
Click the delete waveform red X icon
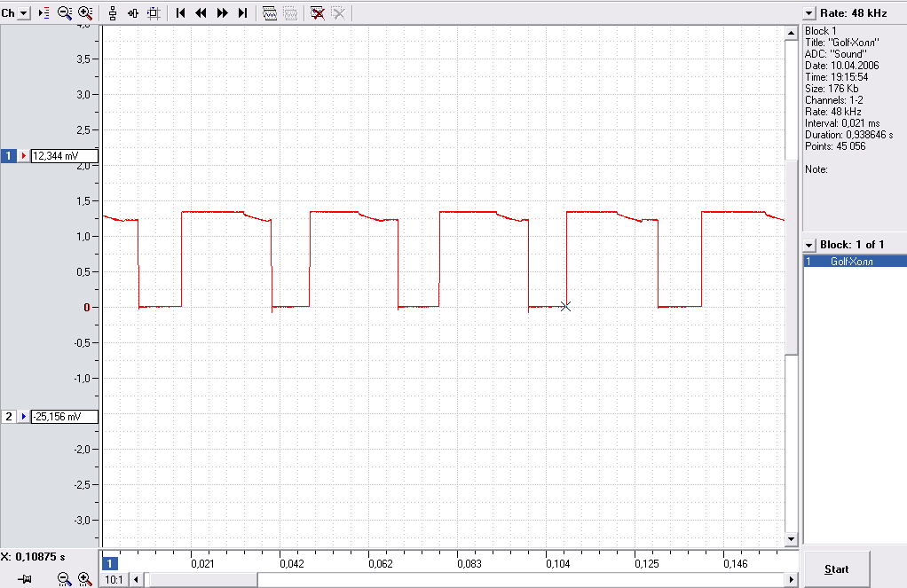coord(317,12)
